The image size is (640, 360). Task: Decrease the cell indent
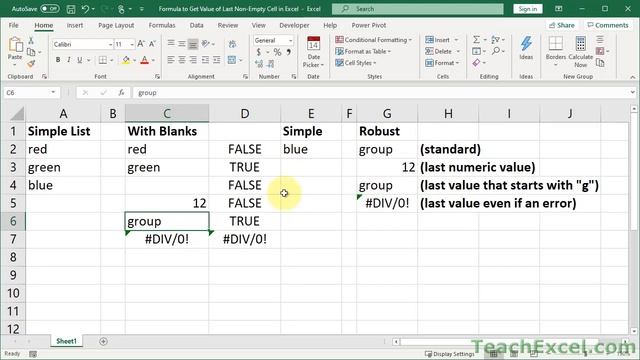pos(205,60)
